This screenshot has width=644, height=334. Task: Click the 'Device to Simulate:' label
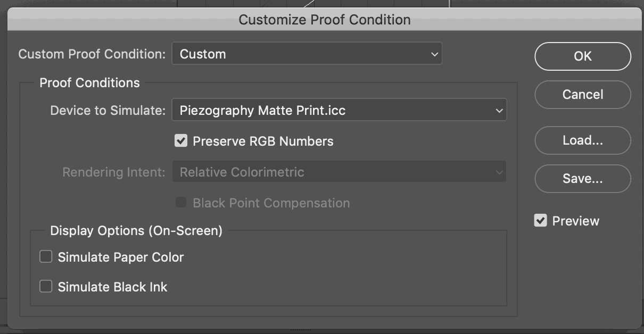[108, 111]
